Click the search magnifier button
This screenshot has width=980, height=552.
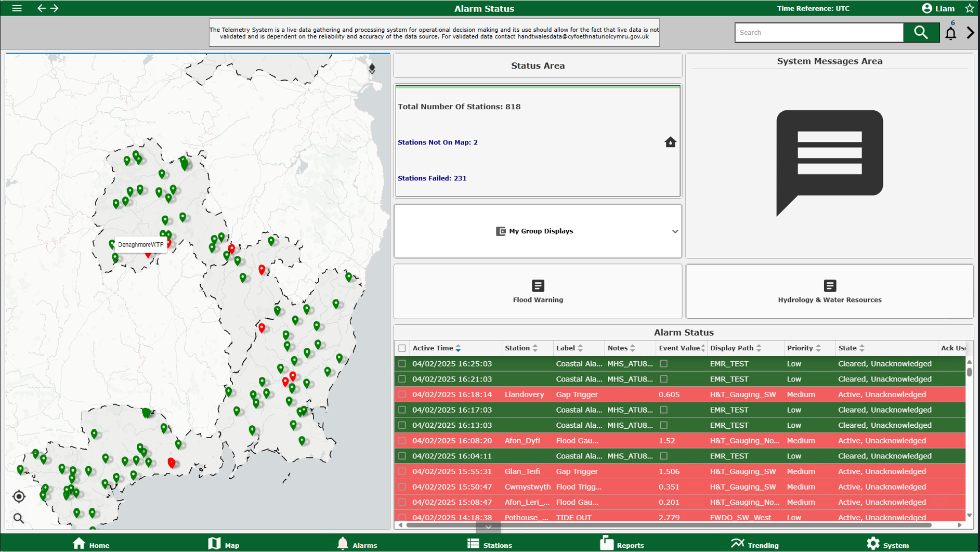[921, 32]
